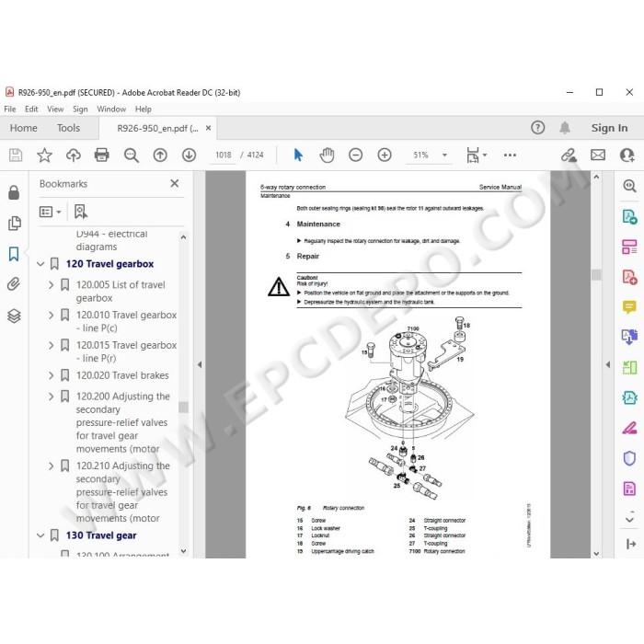Activate the Selection arrow tool
644x644 pixels.
pyautogui.click(x=298, y=155)
